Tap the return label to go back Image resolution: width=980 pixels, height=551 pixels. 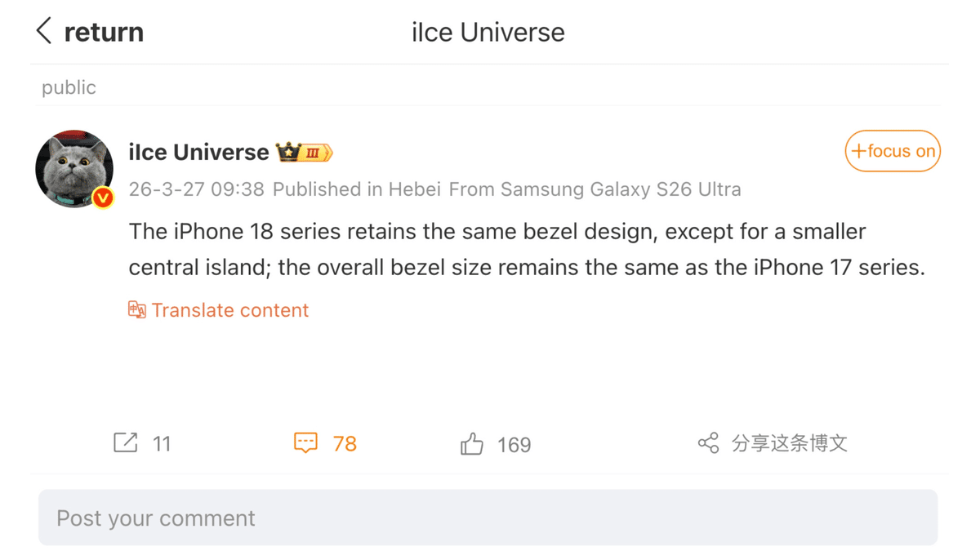tap(105, 31)
